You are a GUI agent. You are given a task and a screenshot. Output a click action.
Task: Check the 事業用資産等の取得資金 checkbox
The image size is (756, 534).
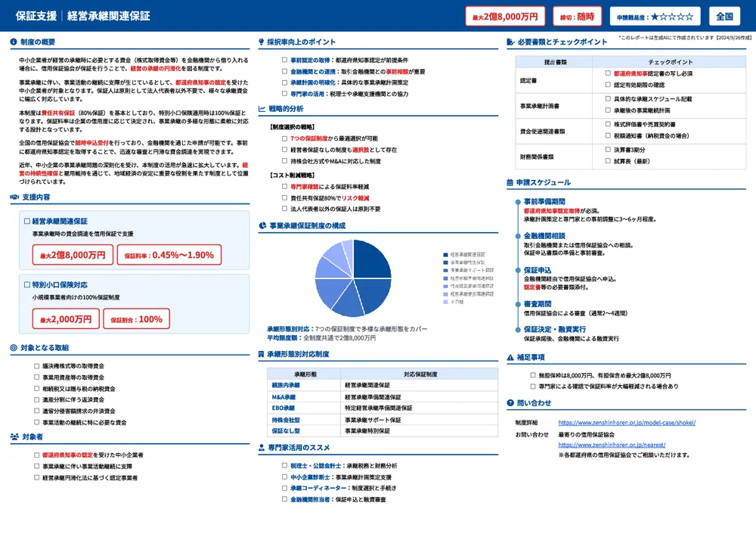[x=37, y=377]
